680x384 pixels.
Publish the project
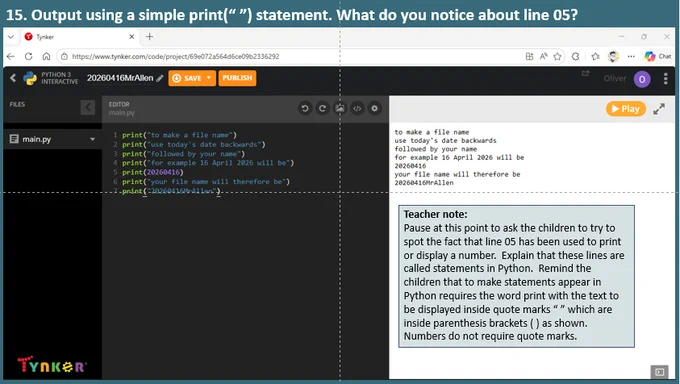point(237,78)
